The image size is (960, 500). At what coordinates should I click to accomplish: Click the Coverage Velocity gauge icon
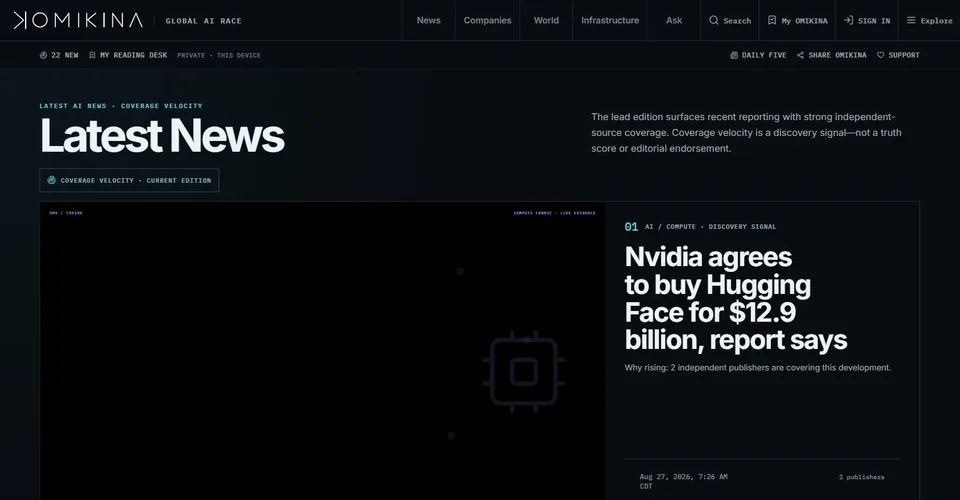coord(51,180)
